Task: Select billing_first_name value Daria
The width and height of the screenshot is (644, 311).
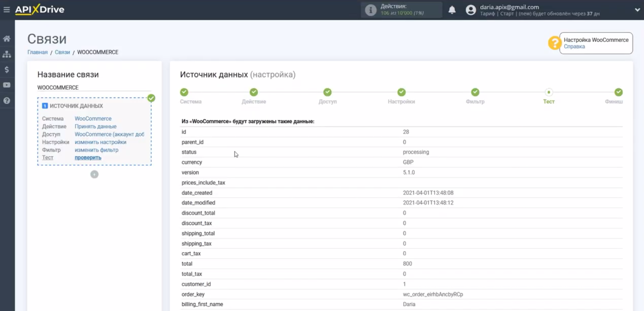Action: (409, 304)
